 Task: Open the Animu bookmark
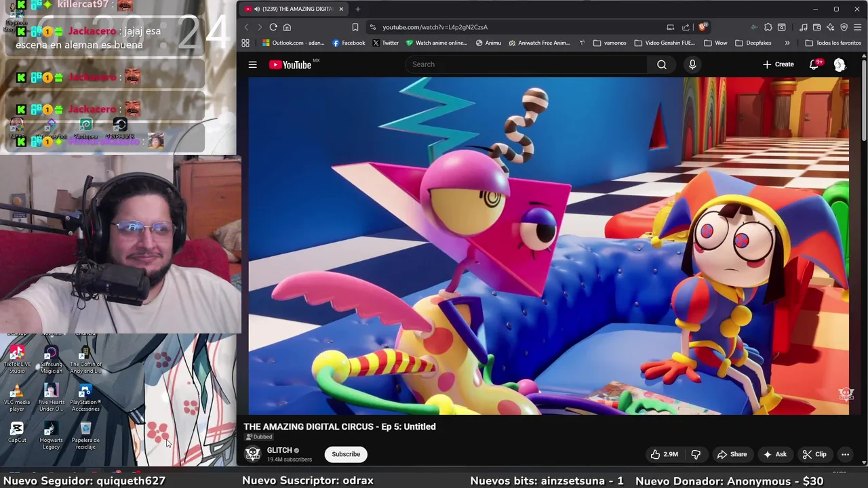[x=488, y=43]
